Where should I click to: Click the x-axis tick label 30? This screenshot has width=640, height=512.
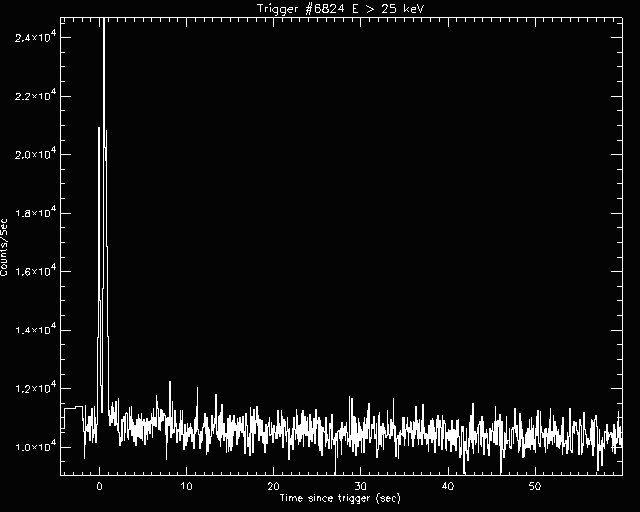[360, 486]
